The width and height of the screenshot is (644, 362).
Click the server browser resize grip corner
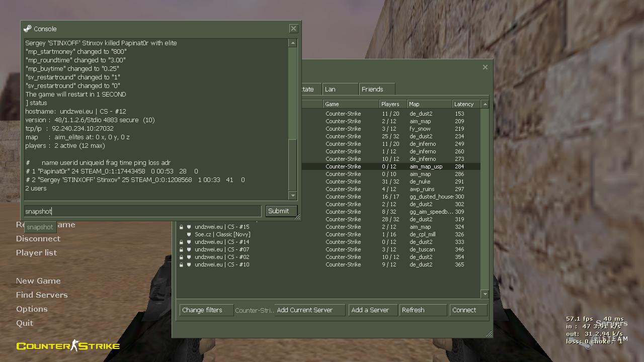(489, 333)
